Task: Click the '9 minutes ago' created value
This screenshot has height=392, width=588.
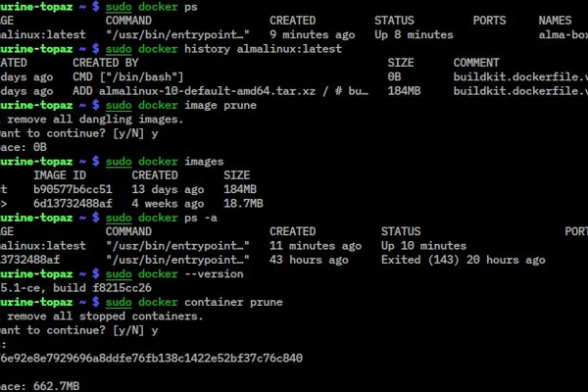Action: coord(312,34)
